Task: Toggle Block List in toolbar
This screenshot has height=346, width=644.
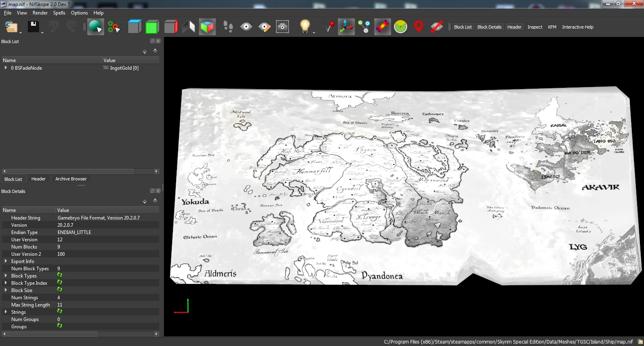Action: pos(463,27)
